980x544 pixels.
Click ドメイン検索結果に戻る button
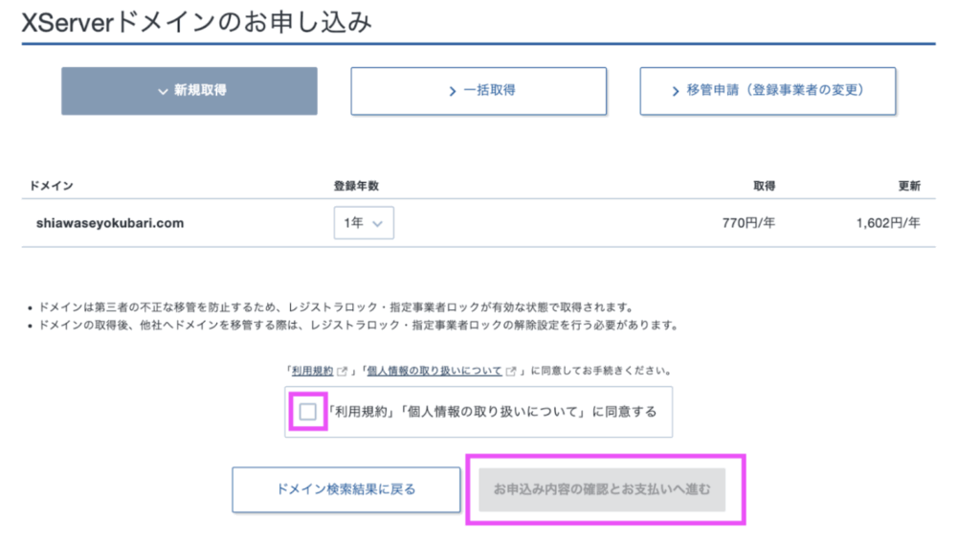pyautogui.click(x=346, y=489)
